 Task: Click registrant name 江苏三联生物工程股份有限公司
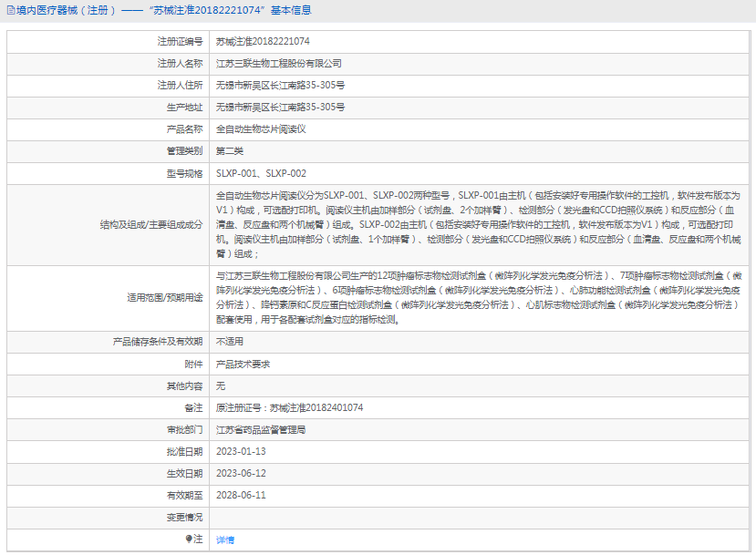279,64
